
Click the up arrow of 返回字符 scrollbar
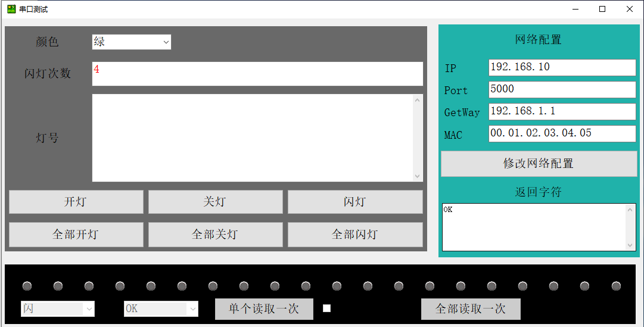pos(630,210)
